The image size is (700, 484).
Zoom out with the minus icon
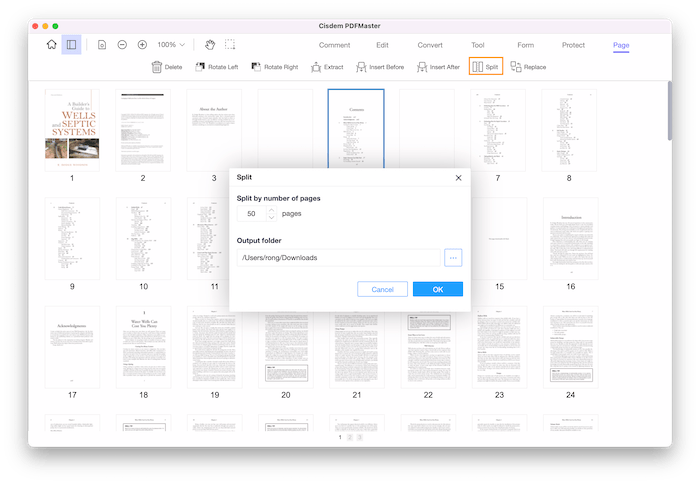(x=122, y=45)
